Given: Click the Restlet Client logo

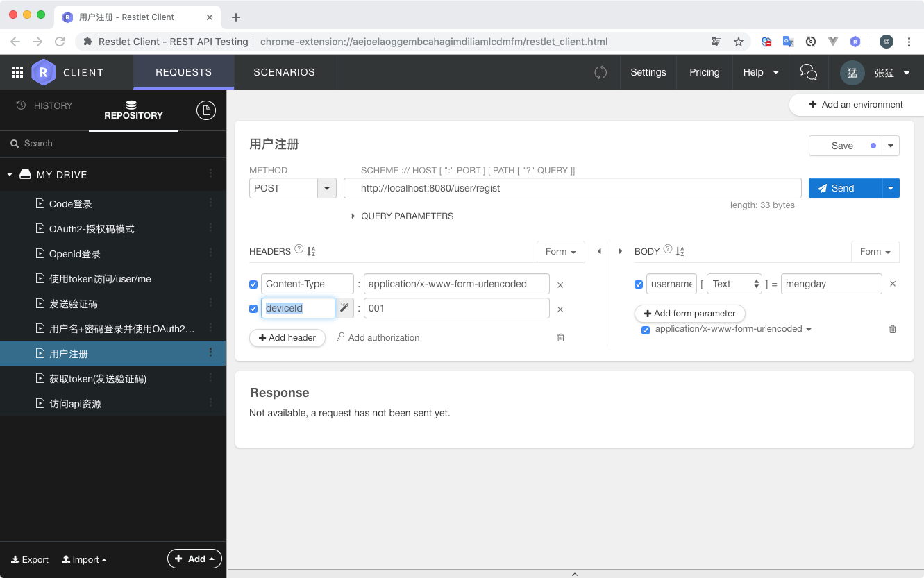Looking at the screenshot, I should click(43, 72).
